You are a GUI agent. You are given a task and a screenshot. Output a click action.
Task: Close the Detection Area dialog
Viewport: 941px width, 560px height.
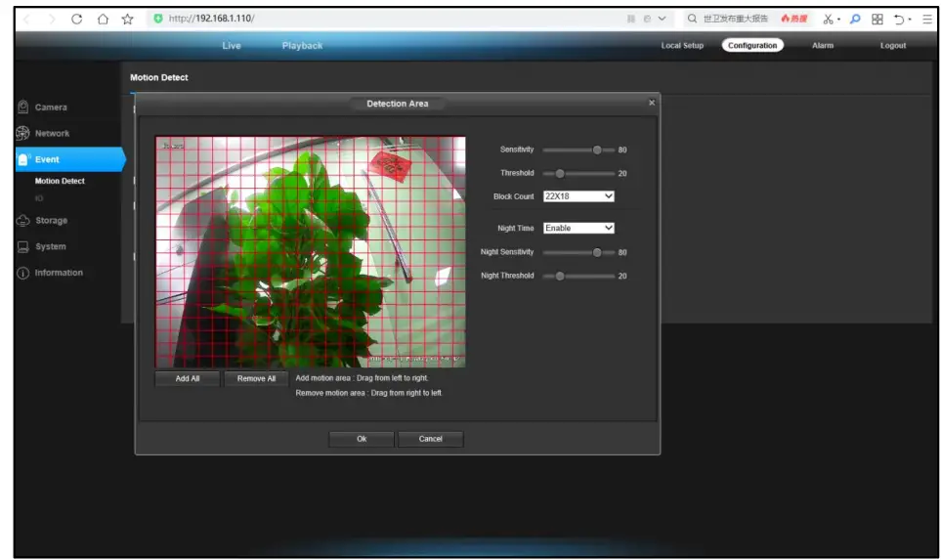pyautogui.click(x=652, y=103)
